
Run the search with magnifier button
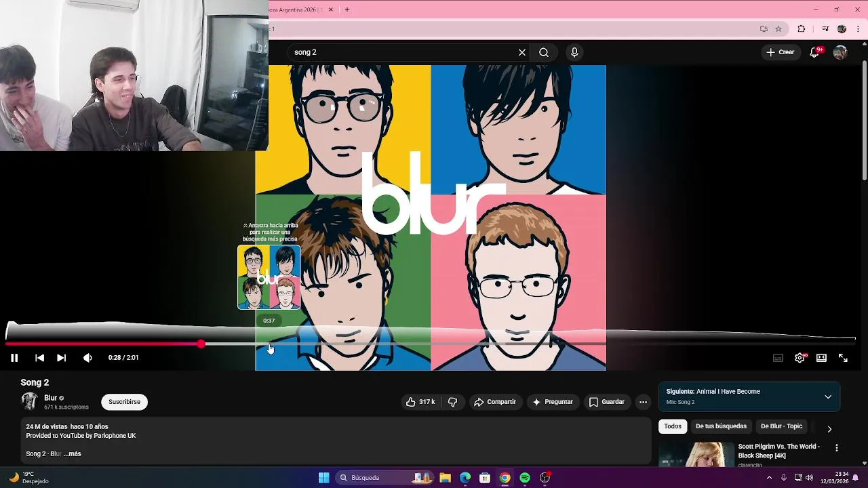pyautogui.click(x=544, y=52)
